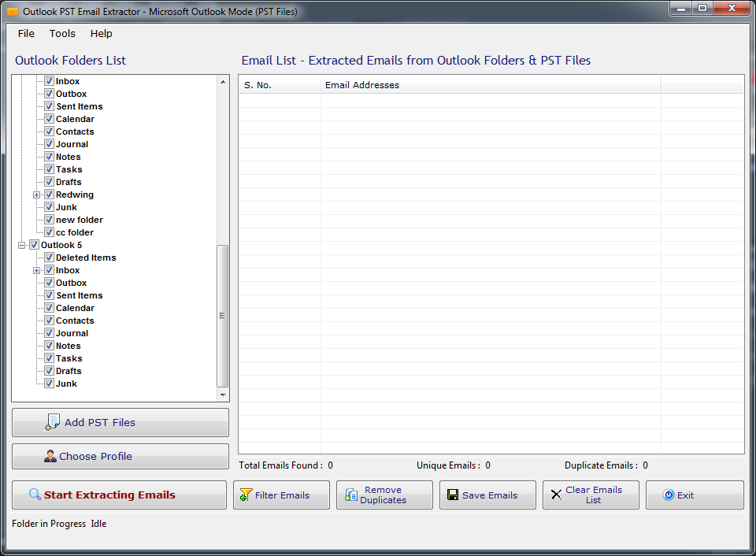Image resolution: width=756 pixels, height=556 pixels.
Task: Collapse the Outlook 5 tree node
Action: pyautogui.click(x=22, y=246)
